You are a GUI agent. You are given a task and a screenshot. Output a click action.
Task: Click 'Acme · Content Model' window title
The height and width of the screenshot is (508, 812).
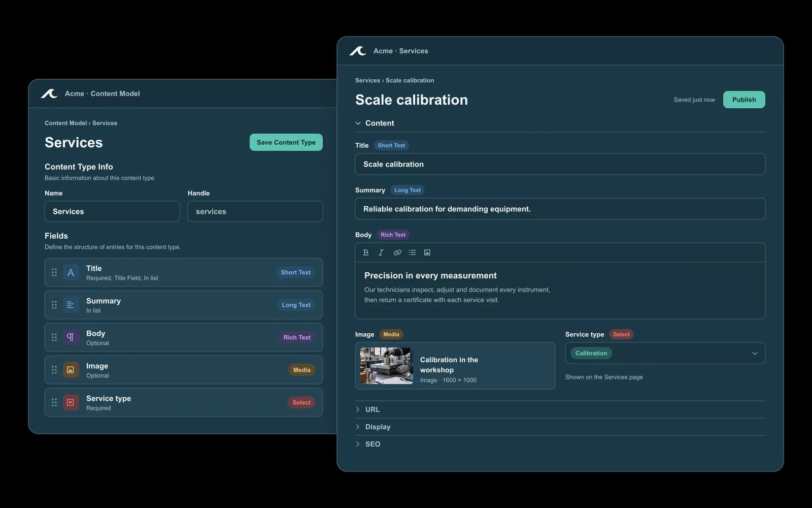103,93
